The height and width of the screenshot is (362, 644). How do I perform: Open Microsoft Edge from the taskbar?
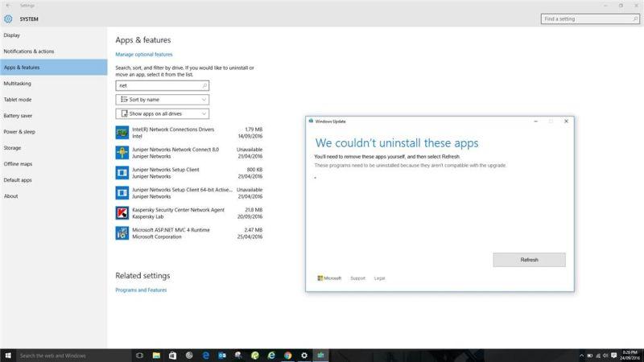[206, 356]
